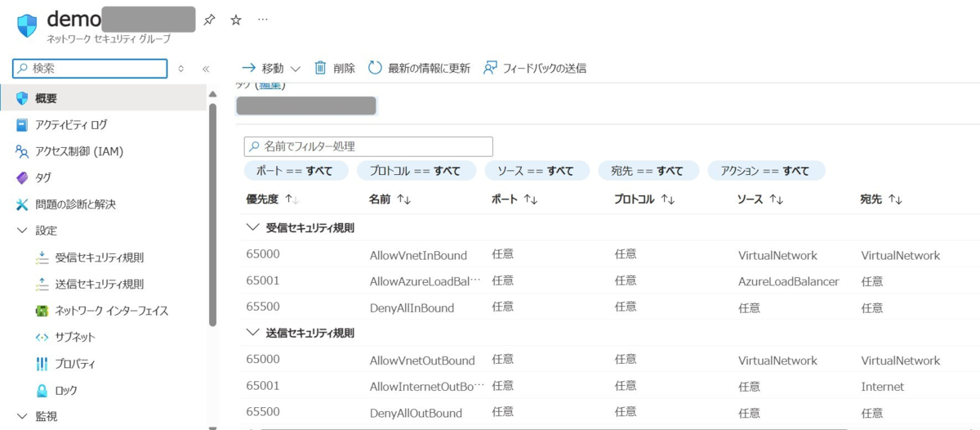This screenshot has height=430, width=980.
Task: Click the AzureLoadBalancer source cell
Action: tap(788, 281)
